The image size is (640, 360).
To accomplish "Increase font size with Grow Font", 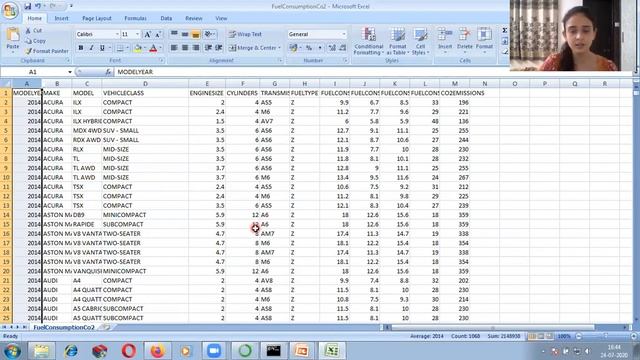I will pos(147,34).
